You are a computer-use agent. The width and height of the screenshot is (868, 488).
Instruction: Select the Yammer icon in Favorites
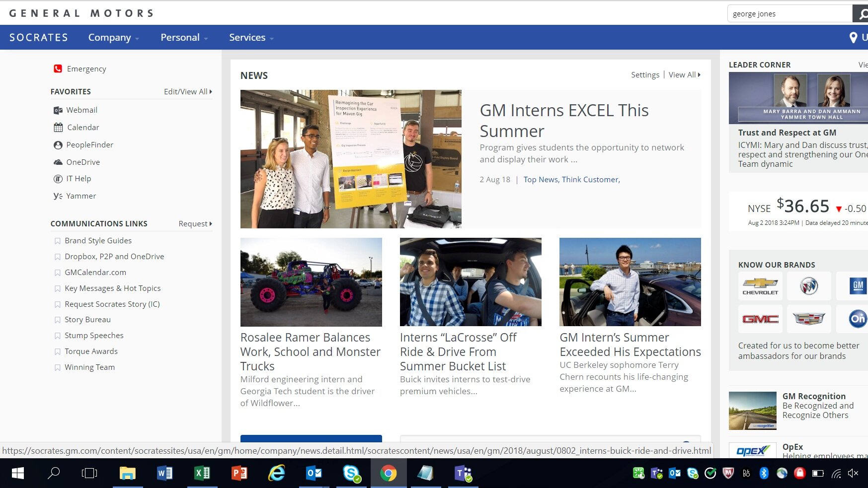[x=57, y=196]
